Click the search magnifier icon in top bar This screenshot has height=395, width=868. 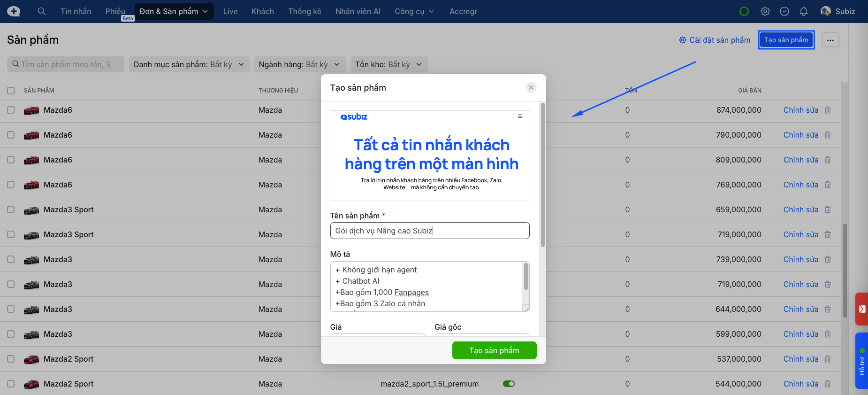42,11
